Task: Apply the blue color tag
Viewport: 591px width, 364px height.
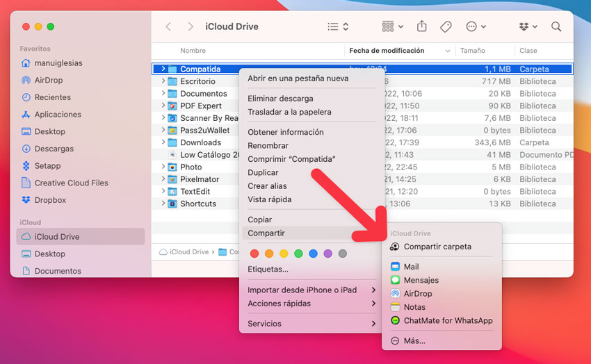Action: pos(313,254)
